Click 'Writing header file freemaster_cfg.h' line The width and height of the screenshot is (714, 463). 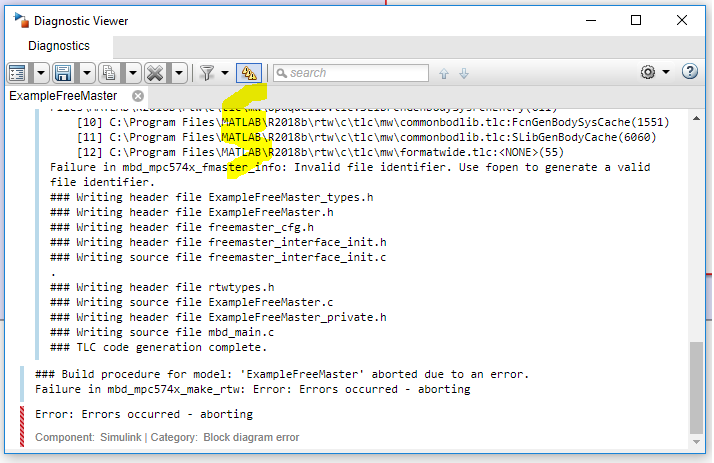coord(182,227)
